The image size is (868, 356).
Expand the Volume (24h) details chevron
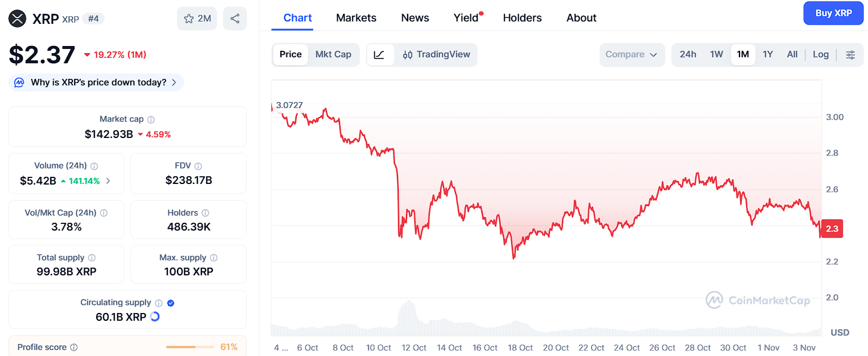coord(108,180)
